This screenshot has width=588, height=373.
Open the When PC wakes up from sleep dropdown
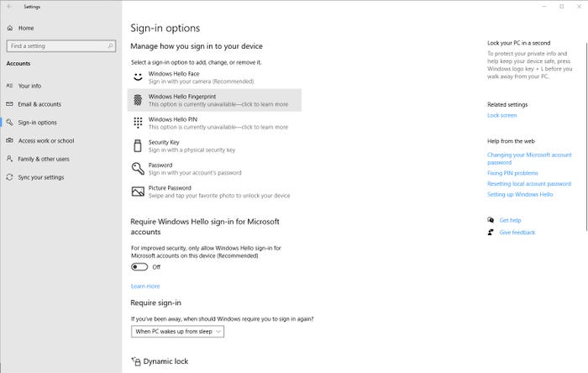[x=178, y=331]
